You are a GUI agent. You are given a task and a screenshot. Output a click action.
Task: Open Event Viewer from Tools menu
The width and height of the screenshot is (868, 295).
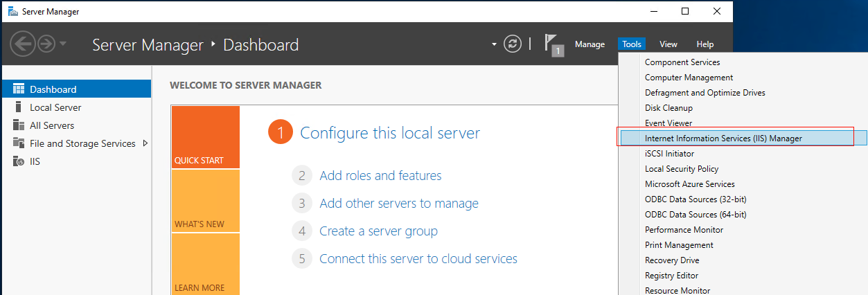point(668,123)
